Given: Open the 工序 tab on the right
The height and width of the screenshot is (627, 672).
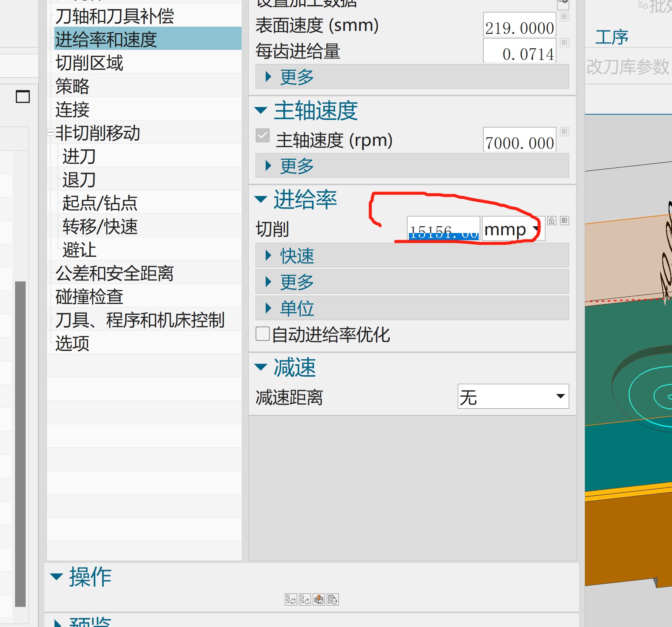Looking at the screenshot, I should click(612, 37).
